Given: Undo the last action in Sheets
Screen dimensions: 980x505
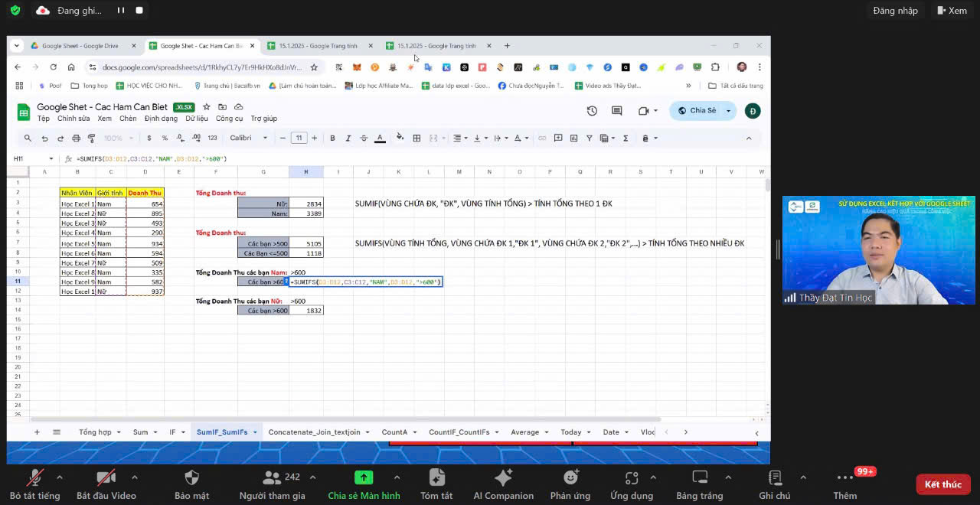Looking at the screenshot, I should pos(44,138).
